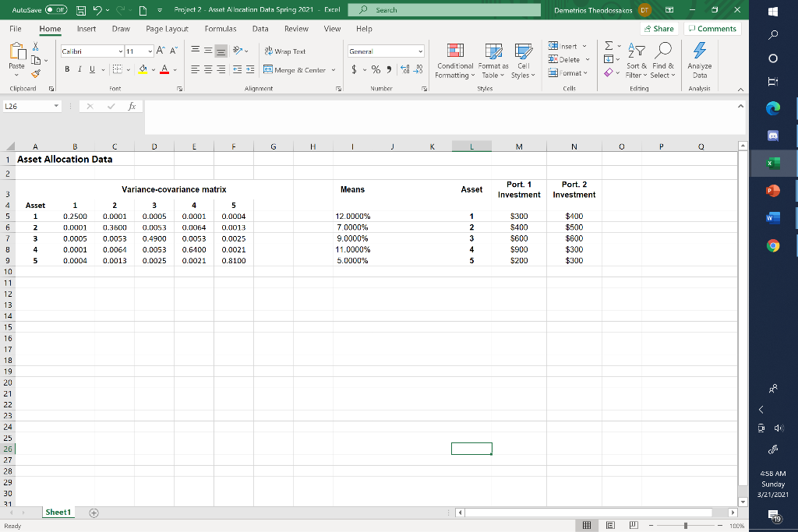Toggle Bold formatting
The height and width of the screenshot is (532, 798).
point(67,69)
